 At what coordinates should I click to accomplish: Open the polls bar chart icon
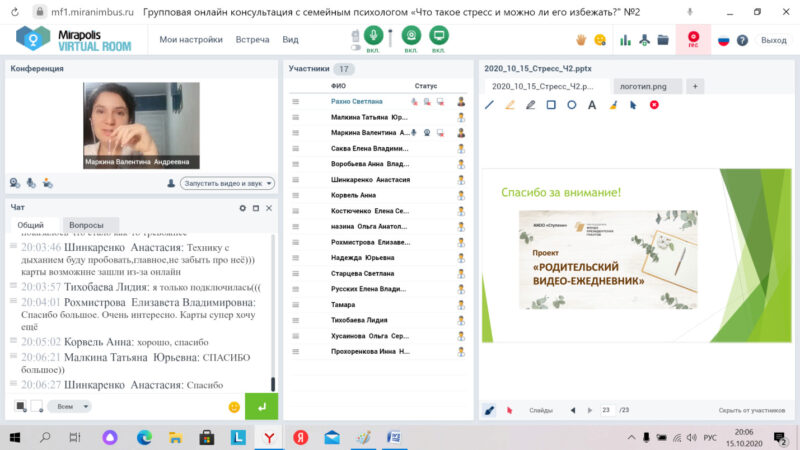[625, 40]
